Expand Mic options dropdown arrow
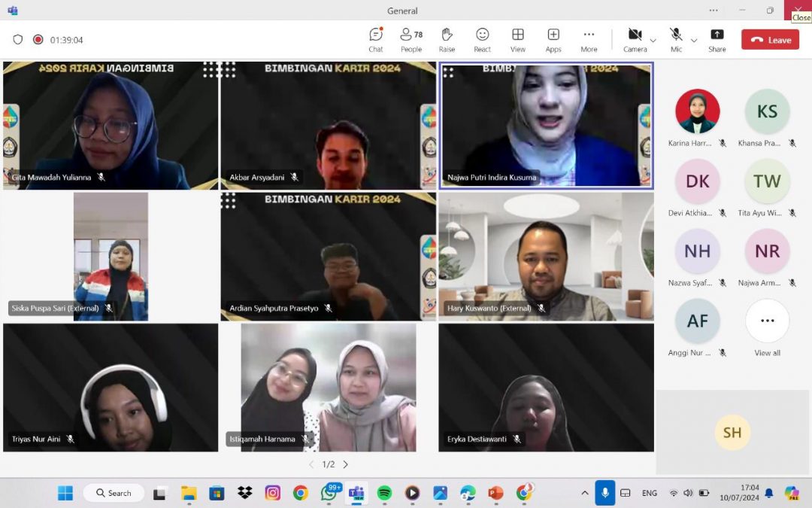The height and width of the screenshot is (508, 812). [693, 41]
